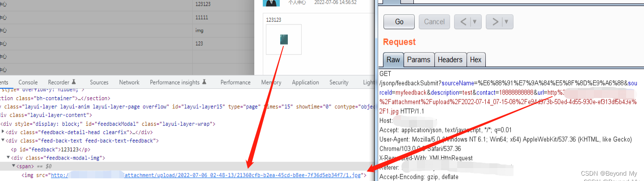Image resolution: width=644 pixels, height=181 pixels.
Task: Click the 个人中心 label beside the avatar
Action: (297, 2)
